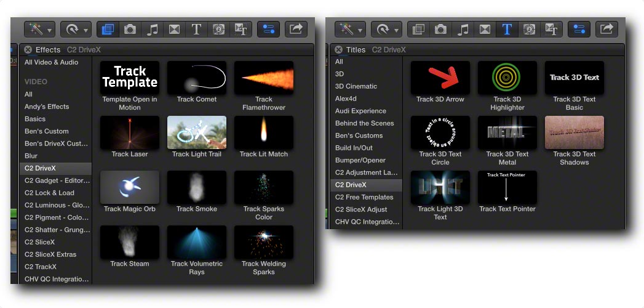Open the enhancements magic wand dropdown in left window
This screenshot has width=644, height=308.
[x=40, y=29]
